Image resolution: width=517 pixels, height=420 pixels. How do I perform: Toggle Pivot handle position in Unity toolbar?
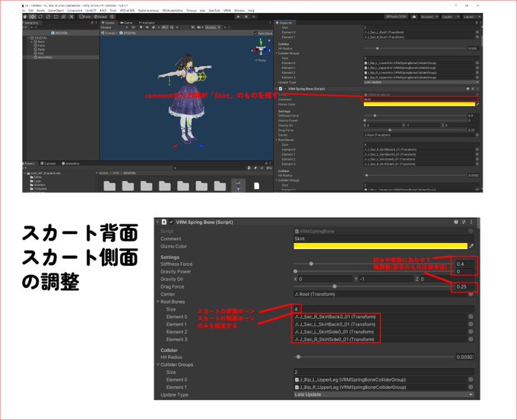(84, 17)
